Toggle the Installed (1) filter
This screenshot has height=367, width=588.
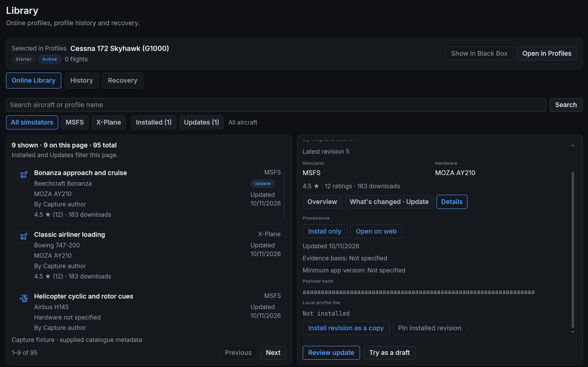pos(154,122)
